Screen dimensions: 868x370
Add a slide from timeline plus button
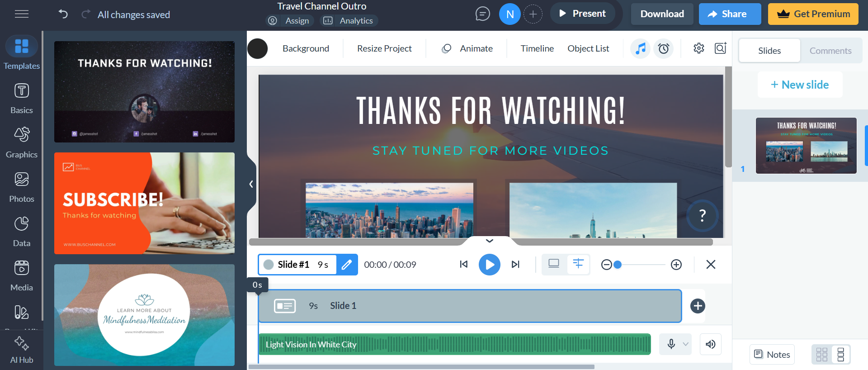click(698, 306)
